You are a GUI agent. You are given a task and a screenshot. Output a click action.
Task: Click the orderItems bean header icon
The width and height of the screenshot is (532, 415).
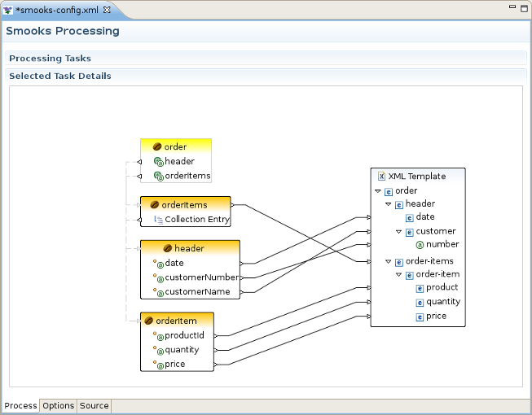pos(156,205)
